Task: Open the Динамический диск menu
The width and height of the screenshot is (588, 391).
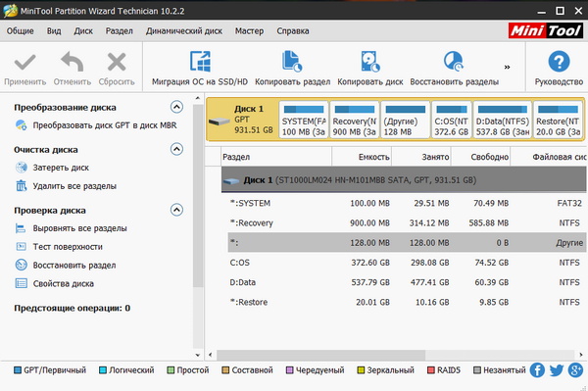Action: [x=184, y=31]
